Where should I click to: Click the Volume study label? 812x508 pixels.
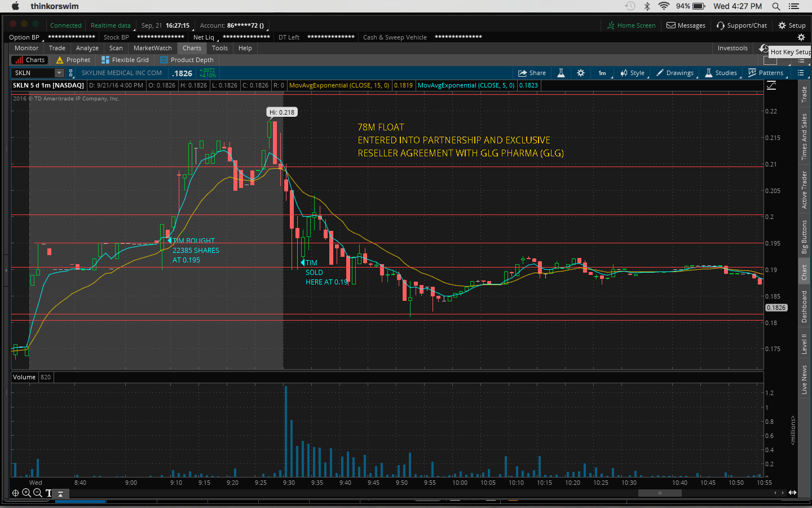click(x=24, y=377)
